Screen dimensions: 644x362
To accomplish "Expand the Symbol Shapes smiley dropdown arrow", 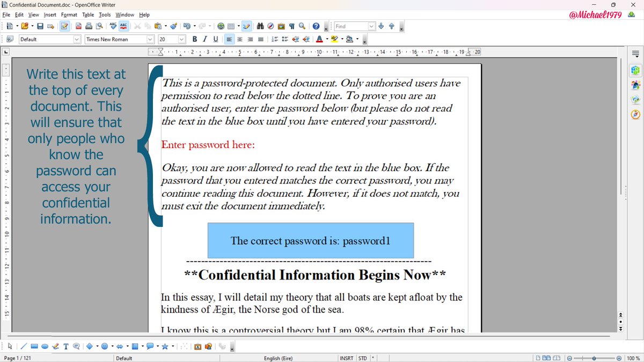I will click(x=112, y=346).
